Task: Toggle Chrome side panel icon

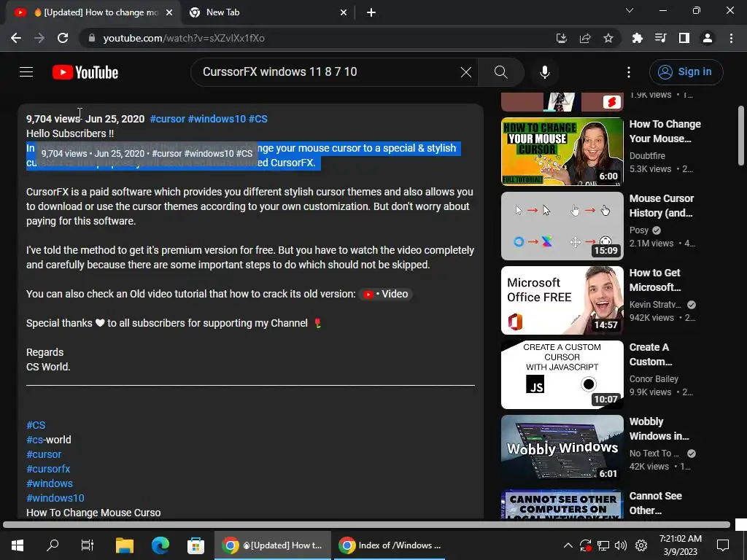Action: pos(684,38)
